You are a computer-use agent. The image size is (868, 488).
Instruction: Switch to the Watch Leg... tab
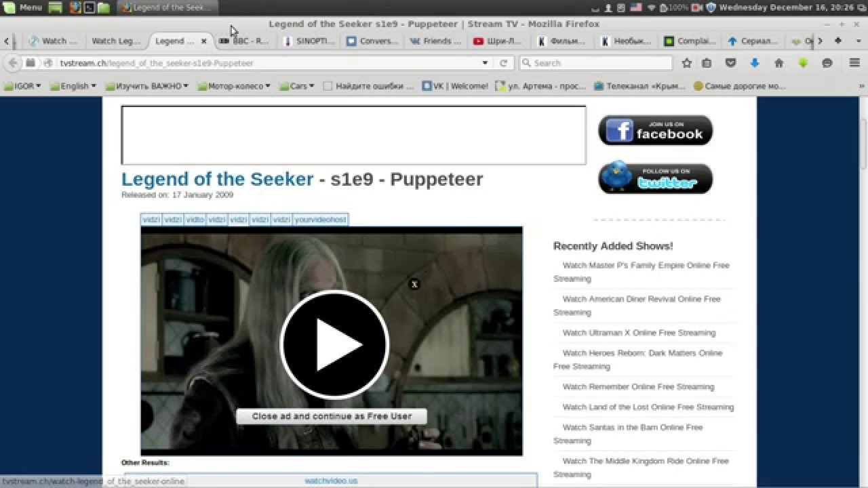point(115,41)
